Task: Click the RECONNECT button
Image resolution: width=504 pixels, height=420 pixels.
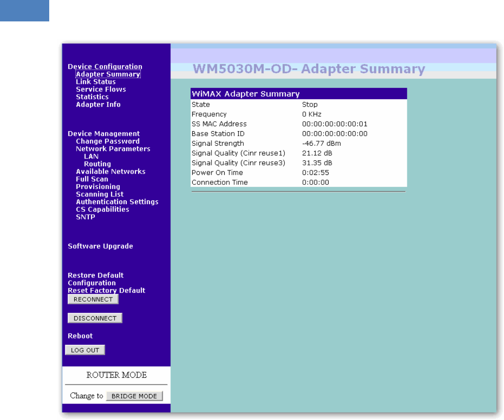Action: (93, 299)
